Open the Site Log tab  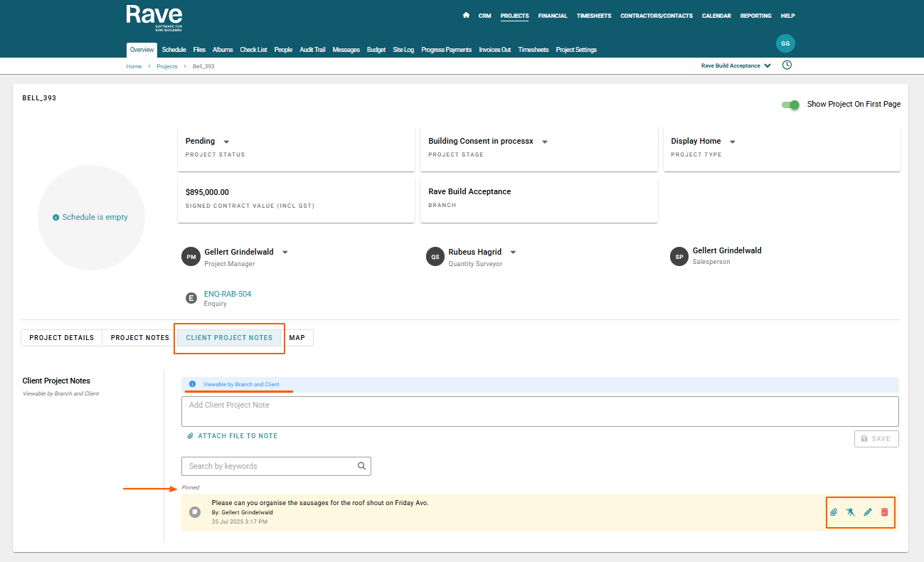coord(403,50)
